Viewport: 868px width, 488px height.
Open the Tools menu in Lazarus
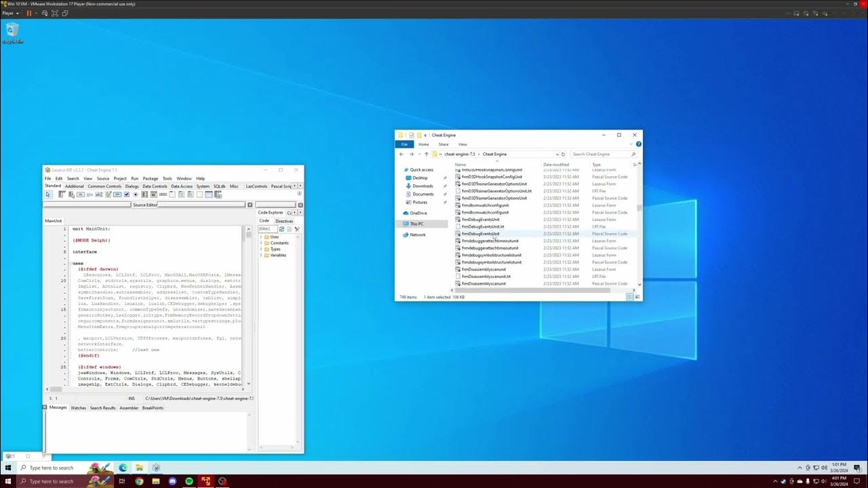pyautogui.click(x=167, y=178)
